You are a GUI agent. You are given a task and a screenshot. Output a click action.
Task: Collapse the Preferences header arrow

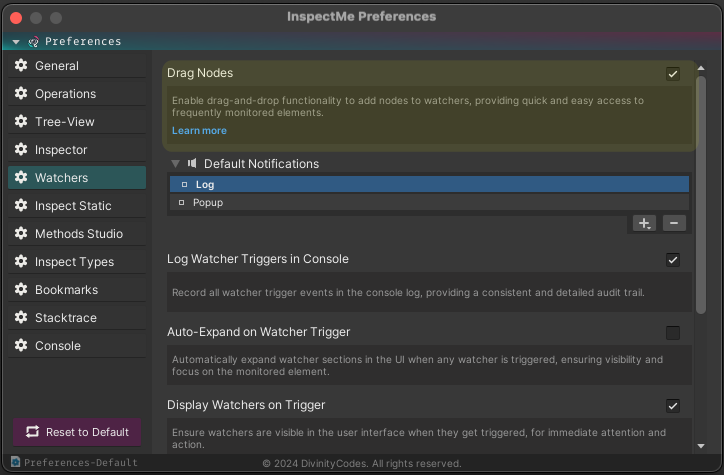[16, 42]
